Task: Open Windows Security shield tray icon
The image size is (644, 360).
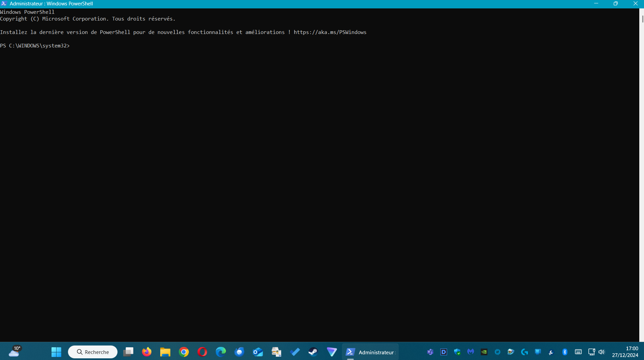Action: pos(457,352)
